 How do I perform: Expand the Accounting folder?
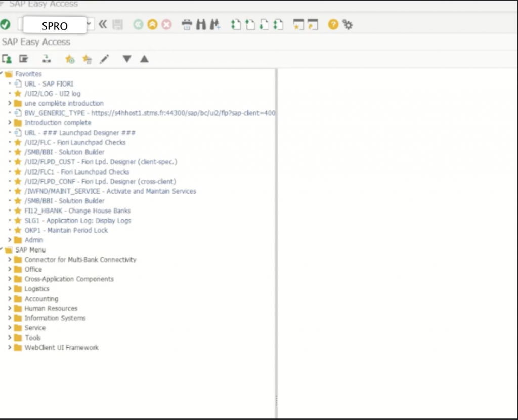[x=10, y=299]
